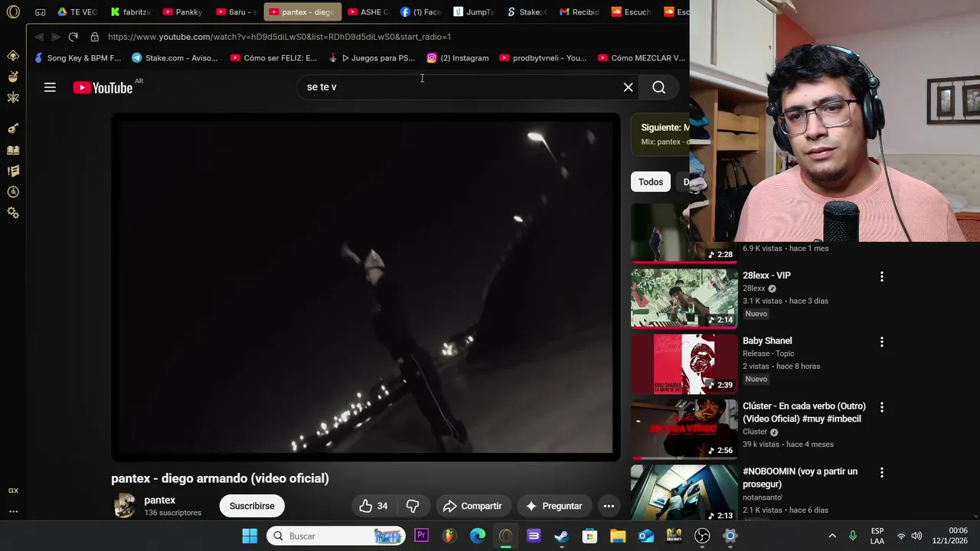This screenshot has width=980, height=551.
Task: Switch to the '(1) Face' Facebook tab
Action: 421,12
